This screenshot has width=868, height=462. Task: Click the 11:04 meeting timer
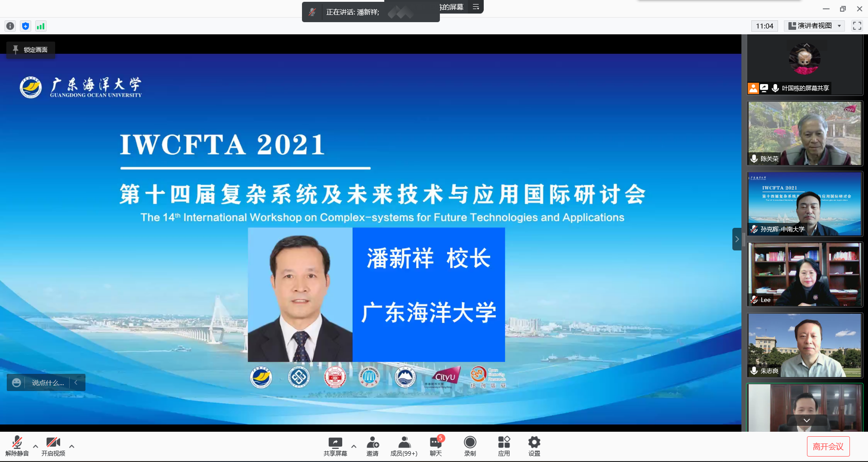point(764,26)
